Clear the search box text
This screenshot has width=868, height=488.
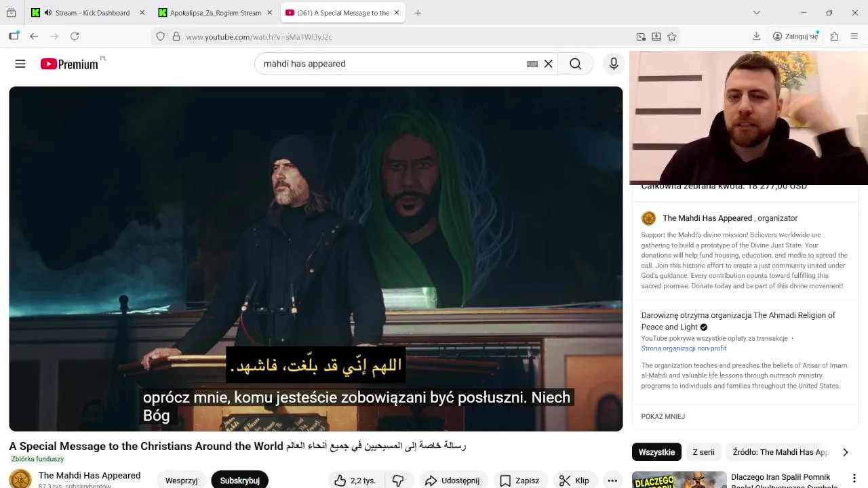pos(549,64)
